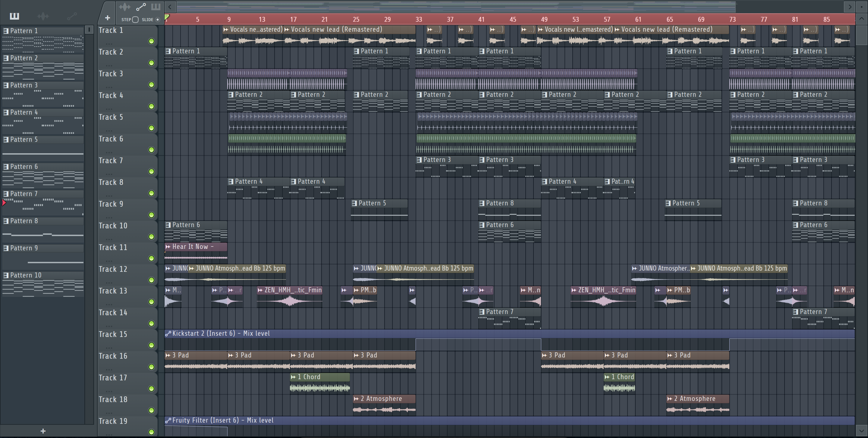Click the piano icon of Pattern 1 in picker
Screen dimensions: 868x438
6,31
